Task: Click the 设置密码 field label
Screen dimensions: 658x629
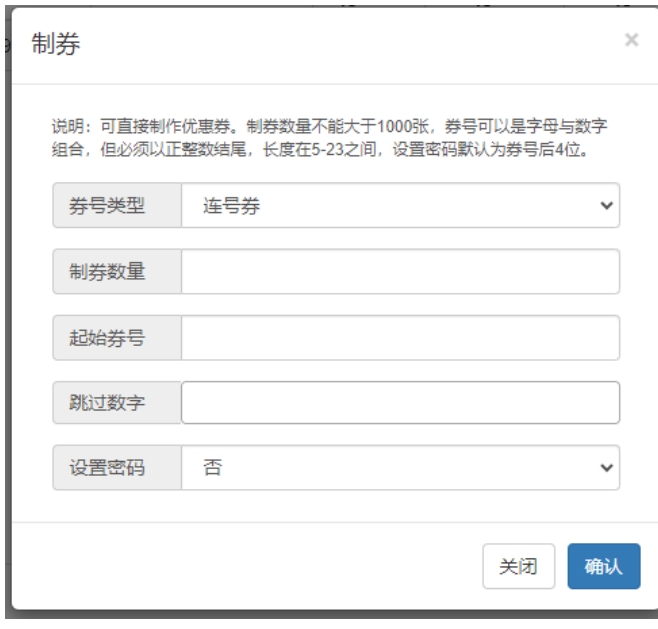Action: point(107,467)
